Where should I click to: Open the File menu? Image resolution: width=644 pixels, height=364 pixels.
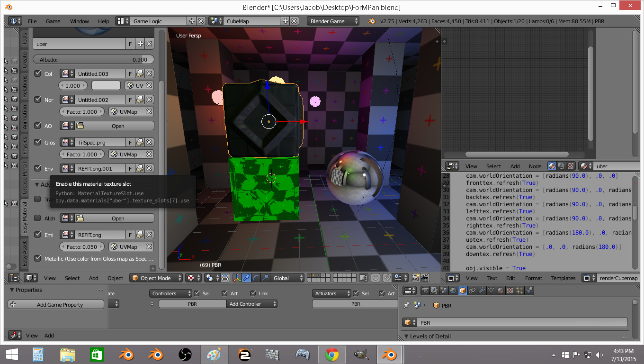coord(32,21)
